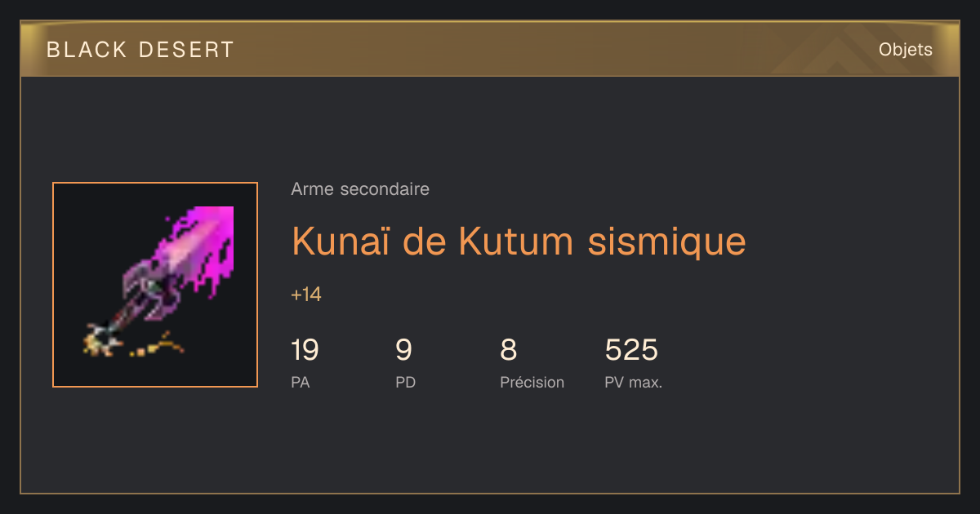Click the 525 max HP value
This screenshot has height=514, width=980.
pos(631,350)
